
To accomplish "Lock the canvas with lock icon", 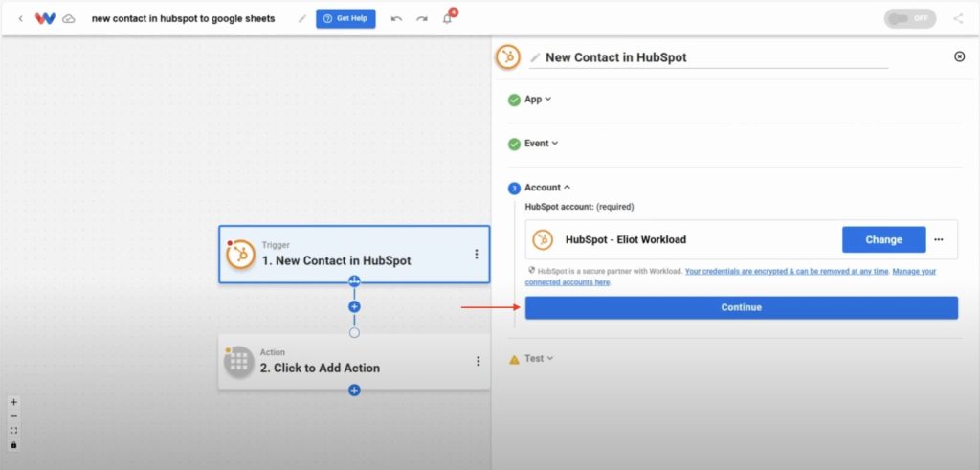I will 13,445.
